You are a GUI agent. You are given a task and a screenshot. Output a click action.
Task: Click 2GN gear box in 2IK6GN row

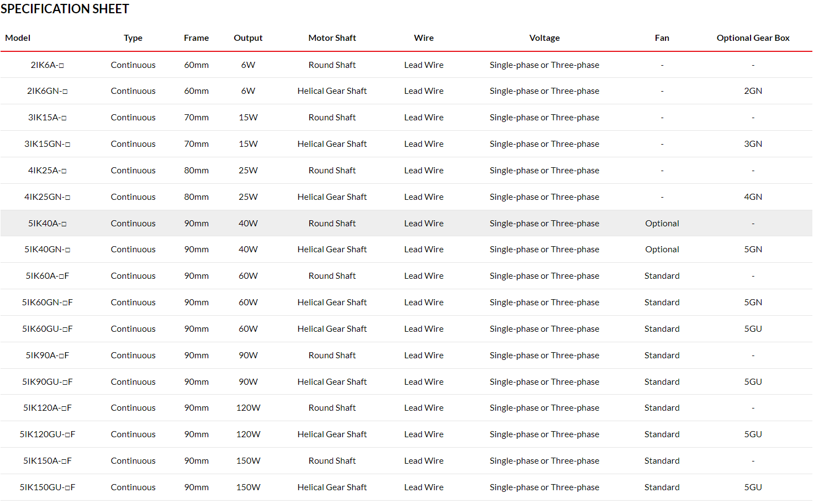(753, 91)
